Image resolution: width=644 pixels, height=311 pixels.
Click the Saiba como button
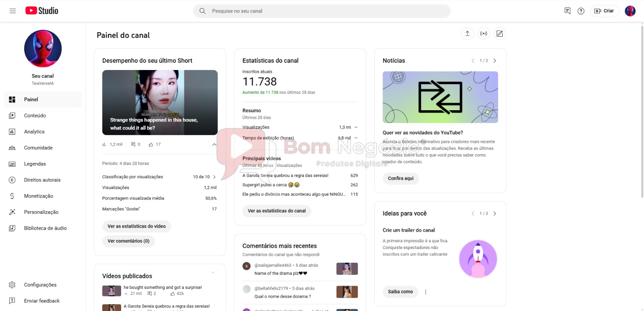[400, 292]
